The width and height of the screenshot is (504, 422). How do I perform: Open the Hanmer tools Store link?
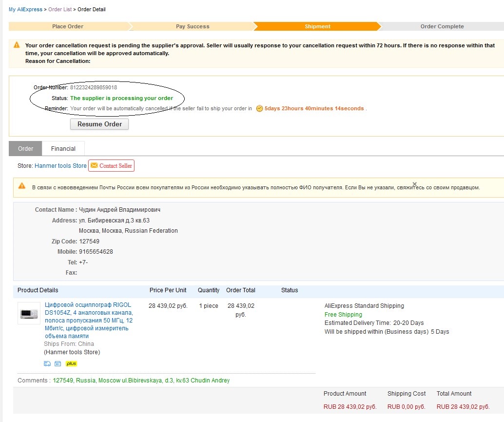tap(60, 166)
